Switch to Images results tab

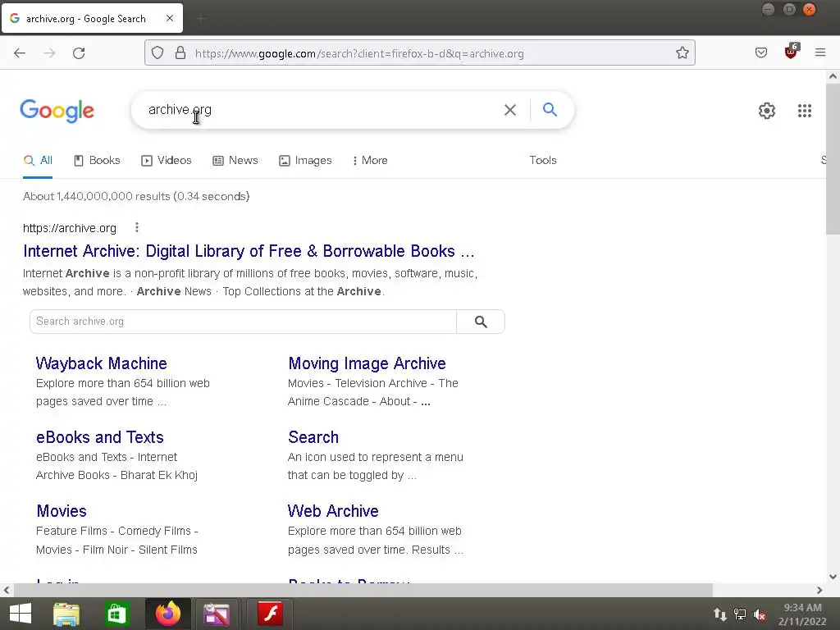click(x=305, y=160)
